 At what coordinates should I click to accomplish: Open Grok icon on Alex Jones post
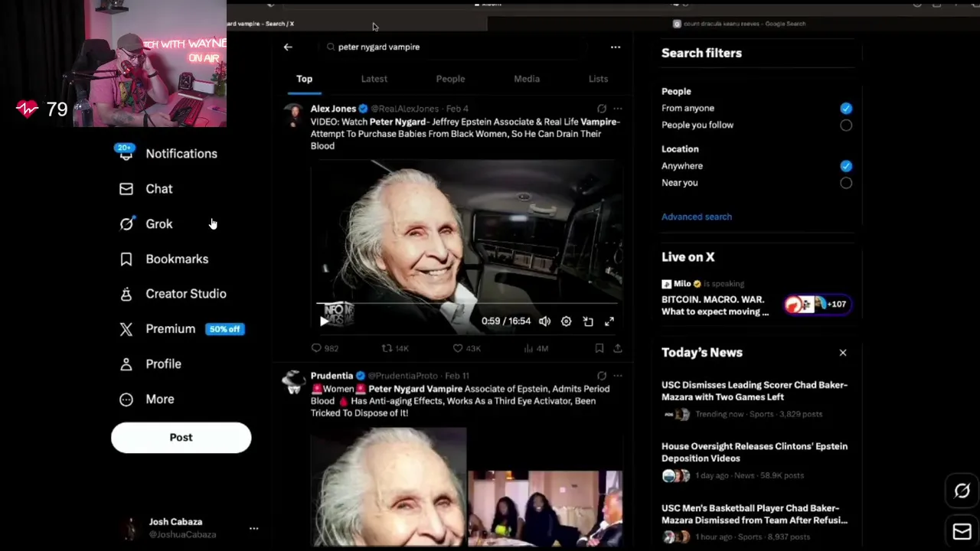tap(602, 109)
